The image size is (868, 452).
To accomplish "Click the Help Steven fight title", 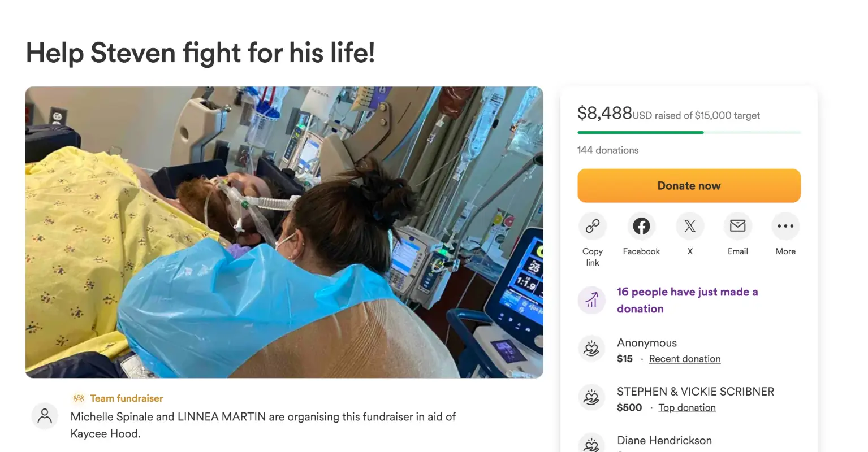I will click(x=200, y=53).
